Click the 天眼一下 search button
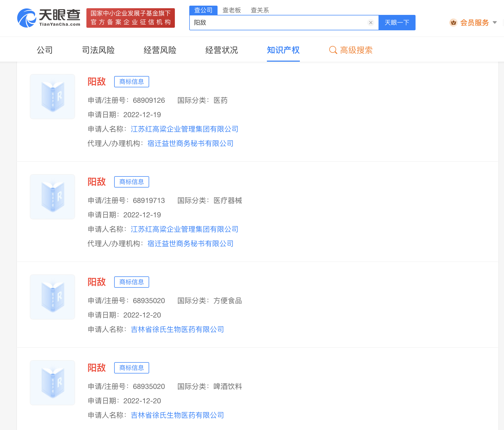 click(x=397, y=23)
